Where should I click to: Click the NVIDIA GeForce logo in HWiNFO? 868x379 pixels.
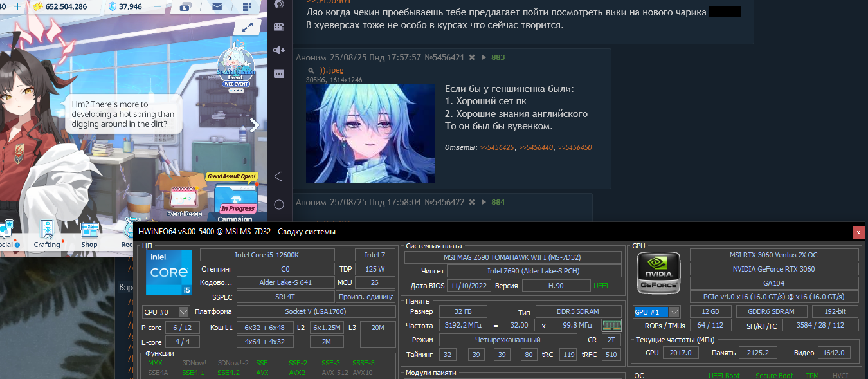pos(658,273)
